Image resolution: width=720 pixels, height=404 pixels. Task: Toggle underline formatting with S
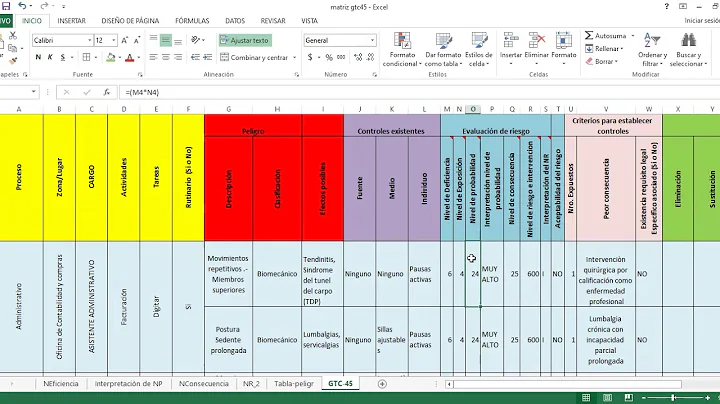62,57
